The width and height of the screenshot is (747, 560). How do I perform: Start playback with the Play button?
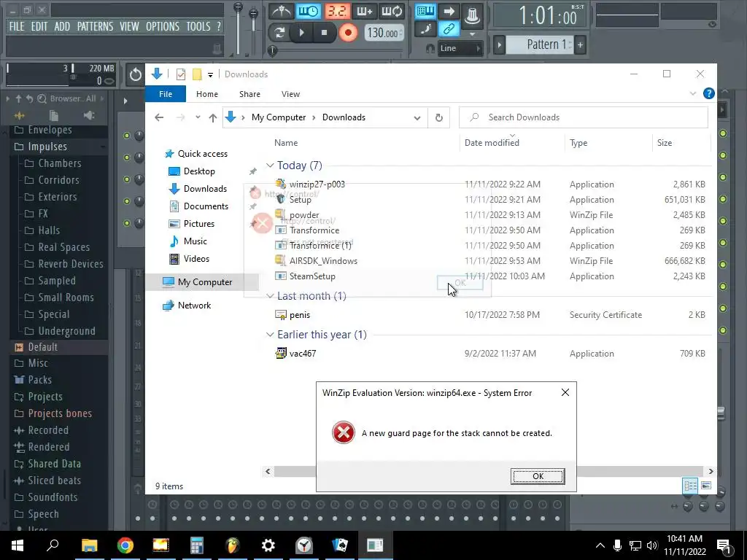point(301,32)
